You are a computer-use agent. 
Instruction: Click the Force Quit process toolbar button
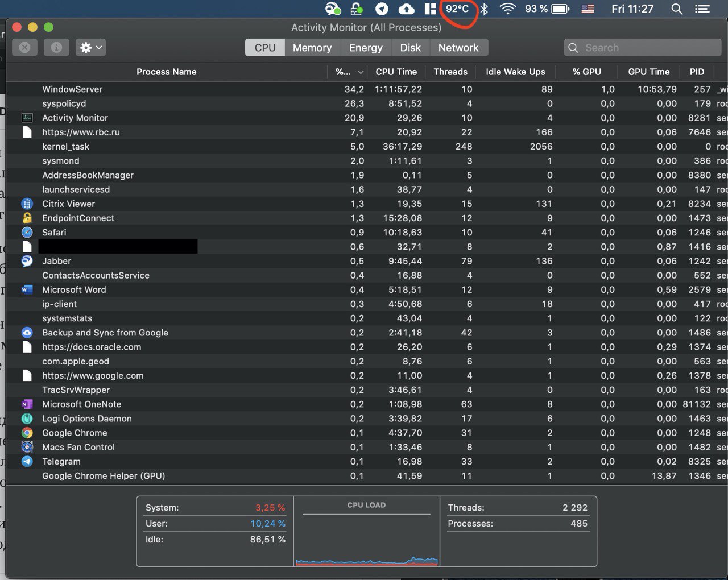[x=24, y=48]
